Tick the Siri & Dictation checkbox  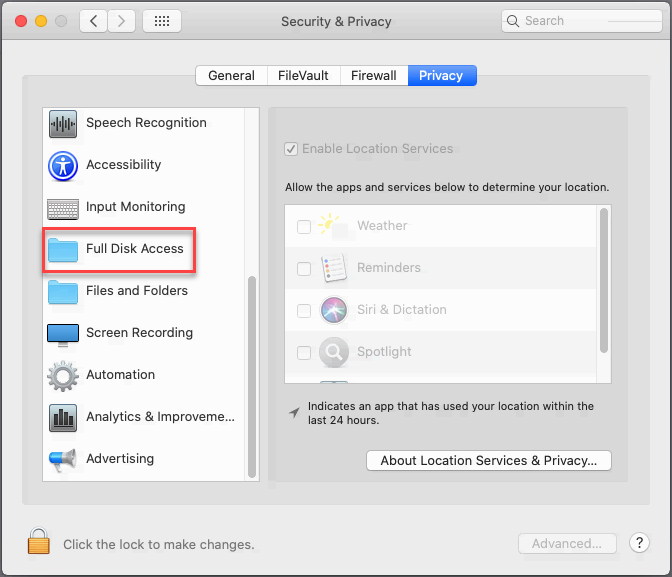(x=304, y=310)
